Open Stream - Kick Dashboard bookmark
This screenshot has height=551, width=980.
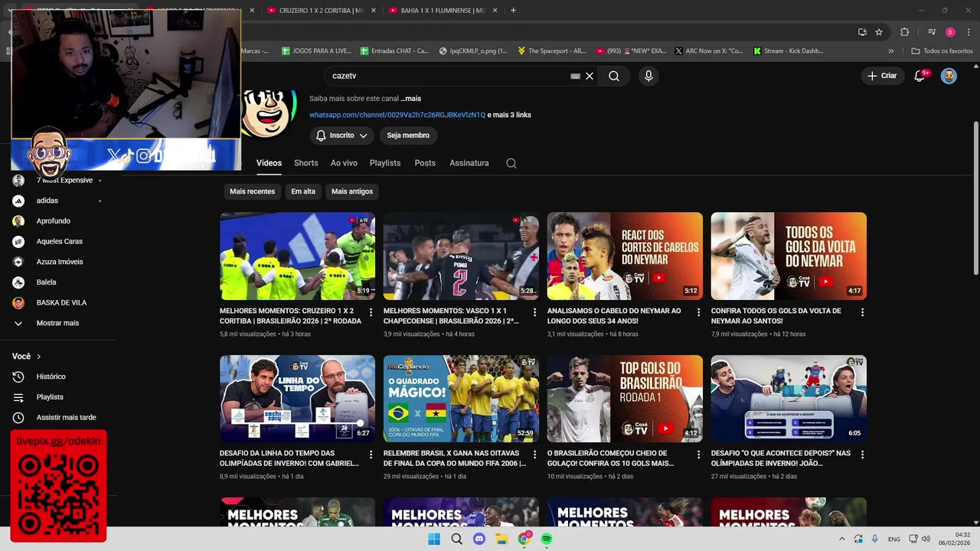789,51
